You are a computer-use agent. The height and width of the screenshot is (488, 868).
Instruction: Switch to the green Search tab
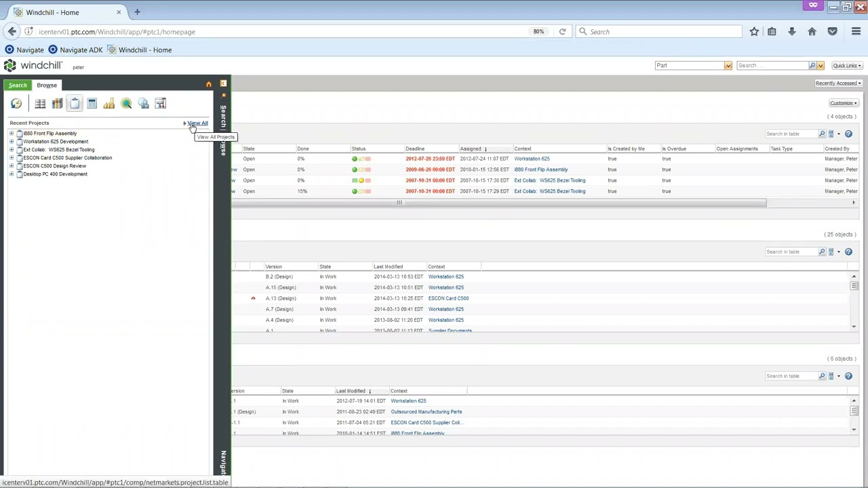pos(18,85)
